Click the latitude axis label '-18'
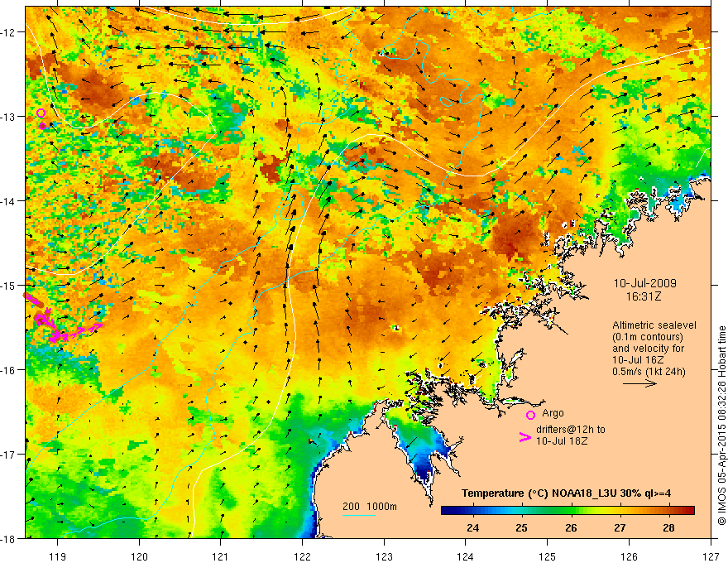The height and width of the screenshot is (563, 728). (9, 538)
